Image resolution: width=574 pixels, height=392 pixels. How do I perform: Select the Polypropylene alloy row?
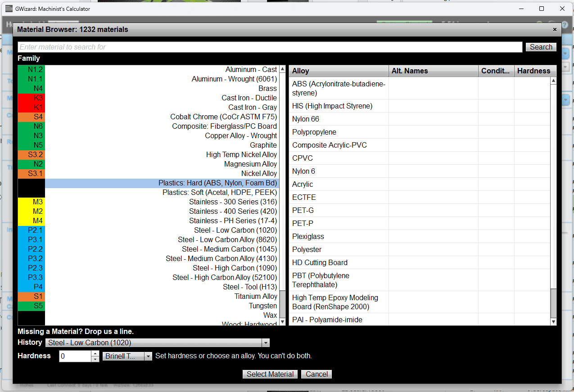420,132
